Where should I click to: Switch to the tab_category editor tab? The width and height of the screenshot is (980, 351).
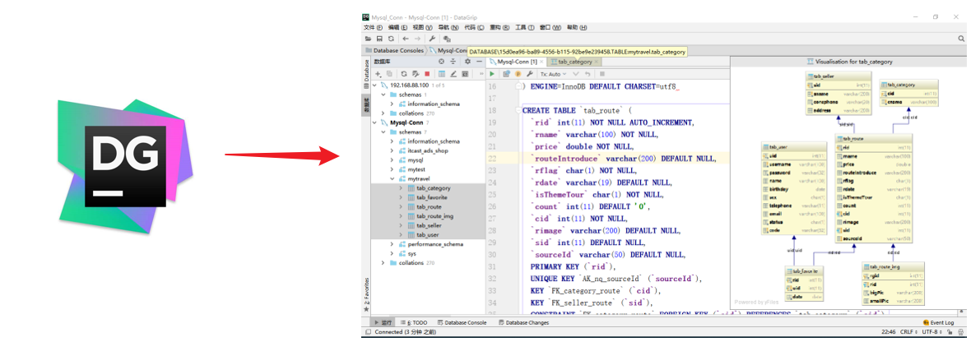tap(574, 62)
